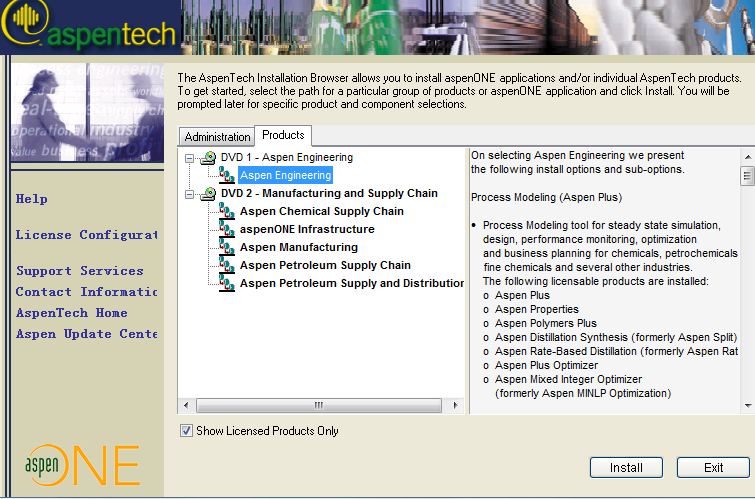Open the Aspen Update Center link
Screen dimensions: 755x499
87,334
